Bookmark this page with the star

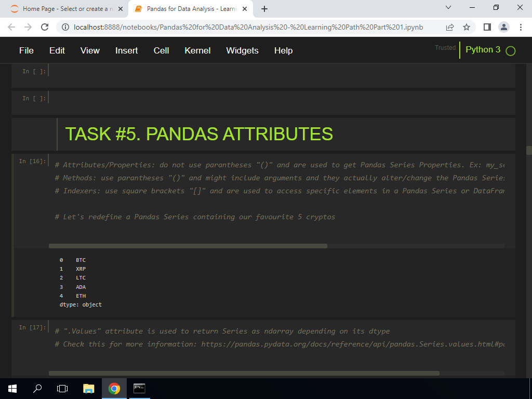pos(467,27)
